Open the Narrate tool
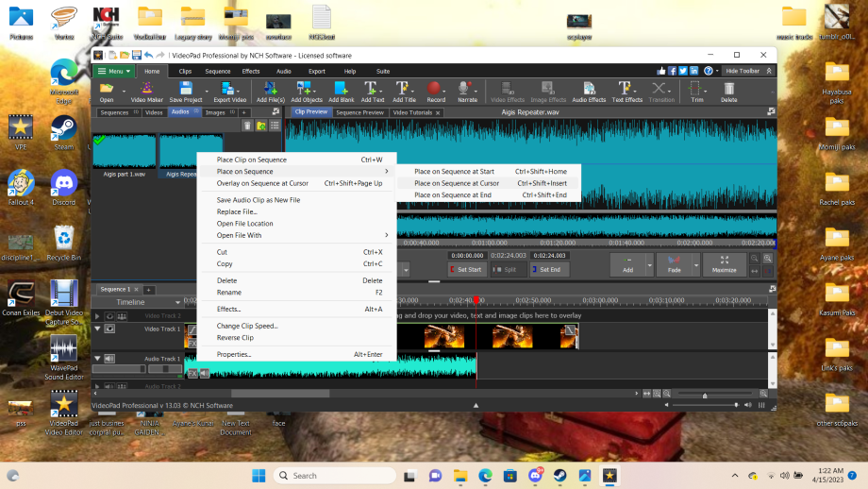868x489 pixels. (x=467, y=92)
